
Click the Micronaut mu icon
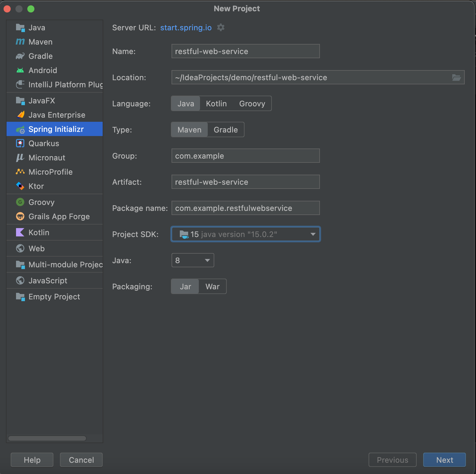pyautogui.click(x=20, y=158)
